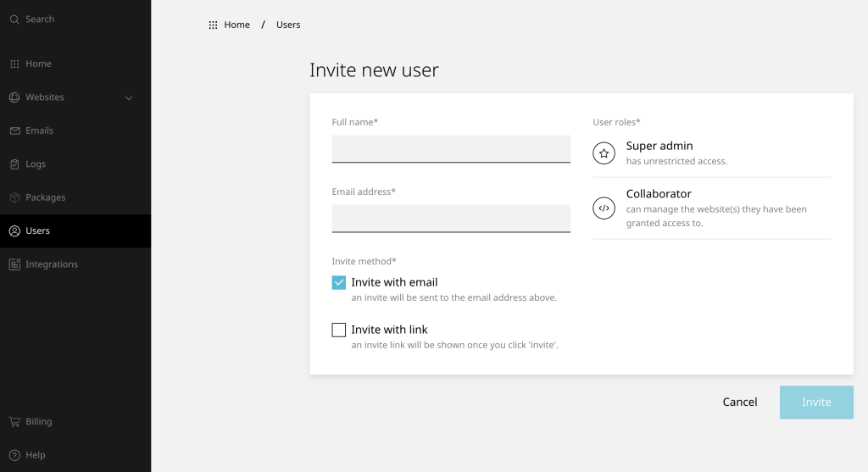Click the Billing cart icon
This screenshot has height=472, width=868.
[14, 422]
